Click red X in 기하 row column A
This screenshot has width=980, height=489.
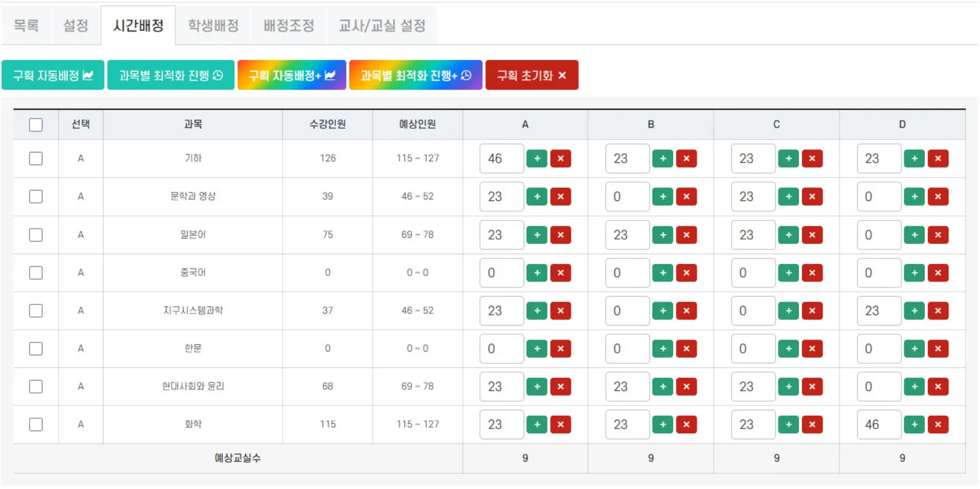[x=561, y=159]
